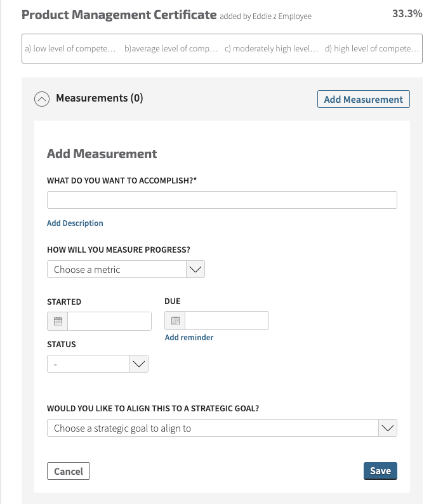
Task: Select the 'a) low level of compete…' rating
Action: [x=70, y=48]
